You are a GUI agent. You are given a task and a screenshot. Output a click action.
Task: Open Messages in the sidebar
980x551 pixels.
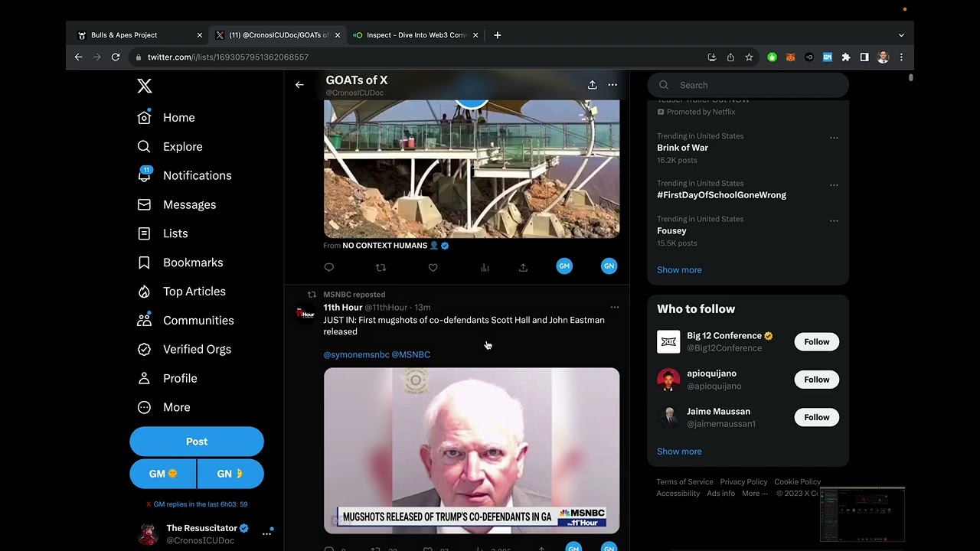click(176, 204)
